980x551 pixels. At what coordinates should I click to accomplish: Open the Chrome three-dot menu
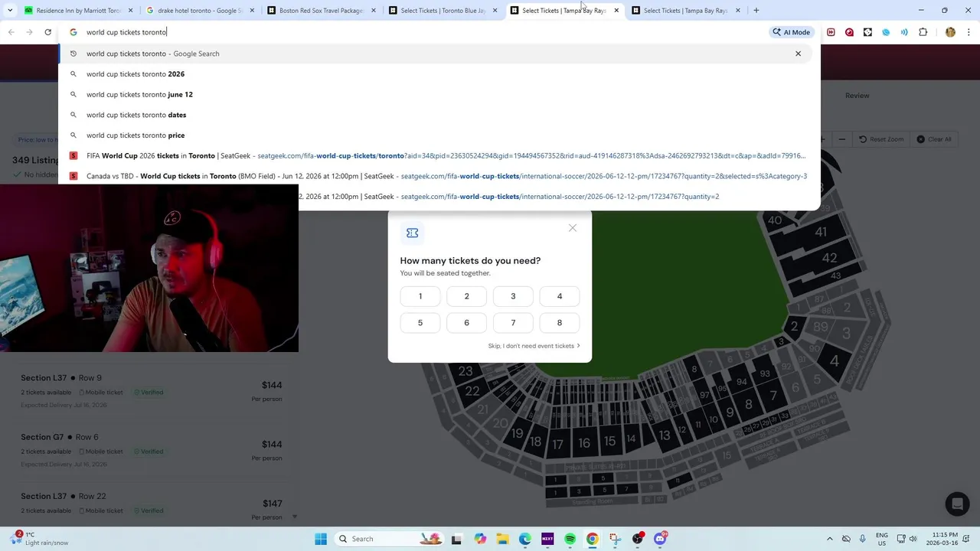(969, 32)
